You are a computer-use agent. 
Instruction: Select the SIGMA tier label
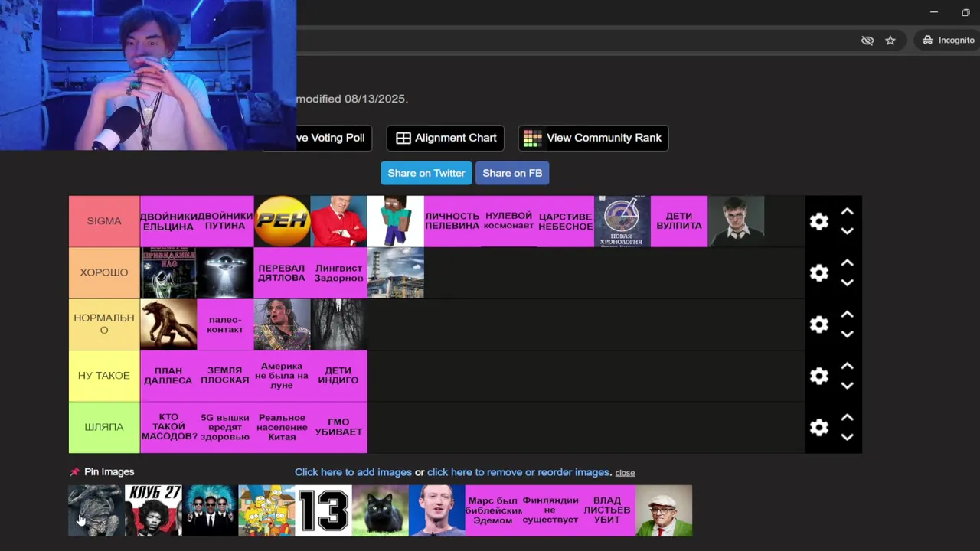pyautogui.click(x=104, y=221)
